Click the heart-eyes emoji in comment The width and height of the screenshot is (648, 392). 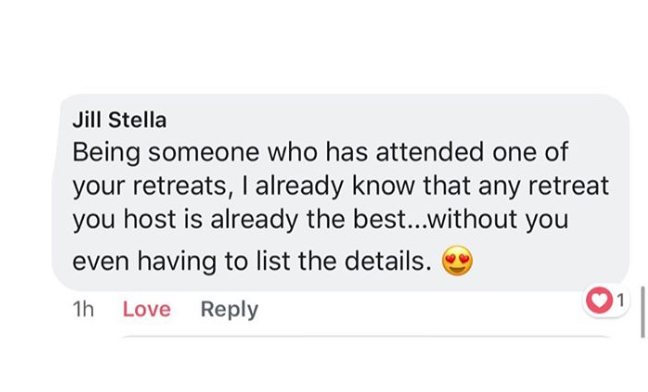tap(457, 261)
